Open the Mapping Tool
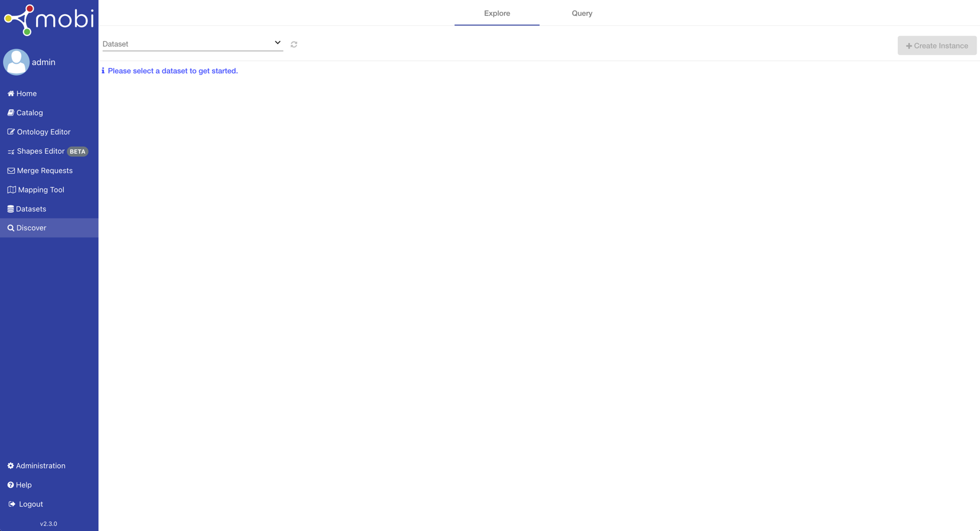980x531 pixels. coord(49,190)
